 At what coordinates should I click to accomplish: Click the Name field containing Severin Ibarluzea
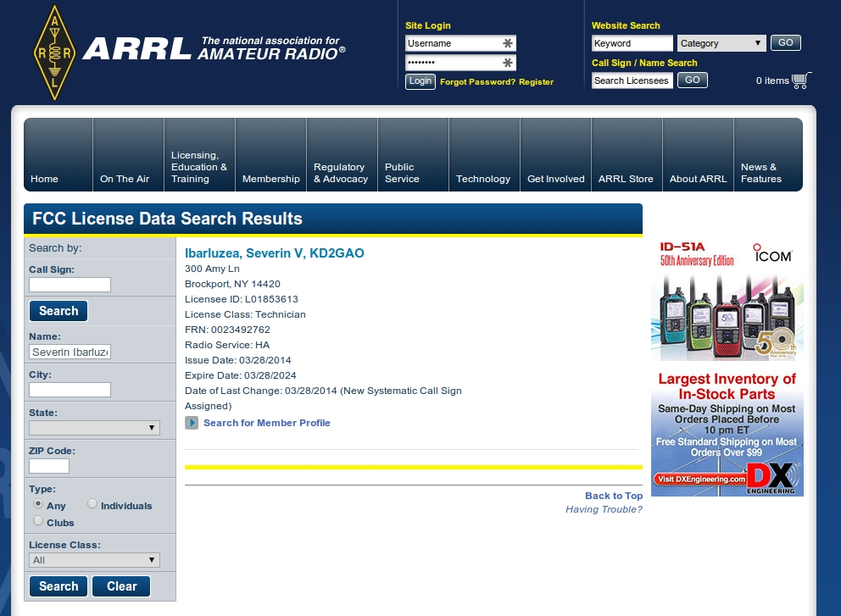click(x=70, y=352)
